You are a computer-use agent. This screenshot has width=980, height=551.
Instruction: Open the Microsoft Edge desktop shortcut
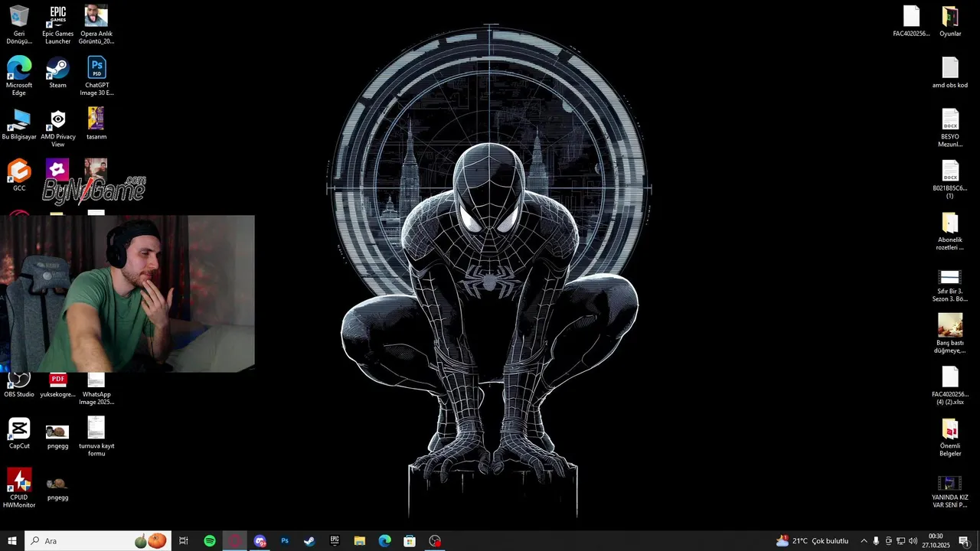point(19,76)
